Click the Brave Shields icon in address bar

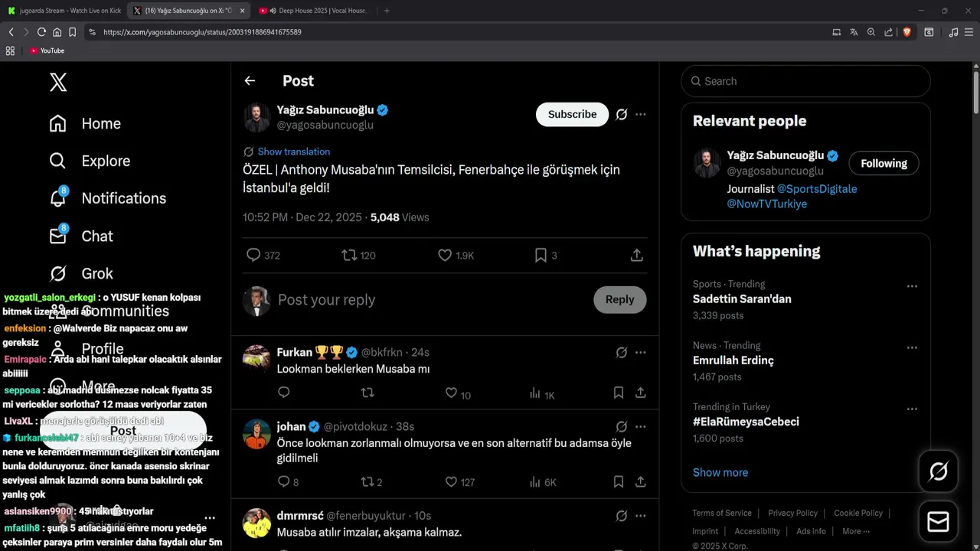click(906, 32)
